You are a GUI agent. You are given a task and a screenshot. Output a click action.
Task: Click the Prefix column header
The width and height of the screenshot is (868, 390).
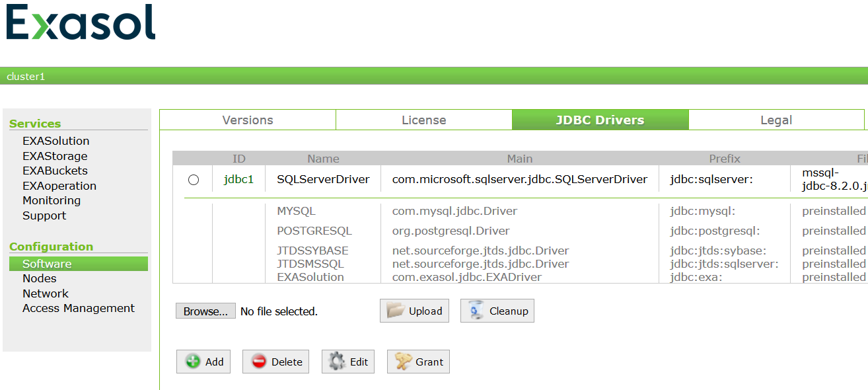pos(725,159)
